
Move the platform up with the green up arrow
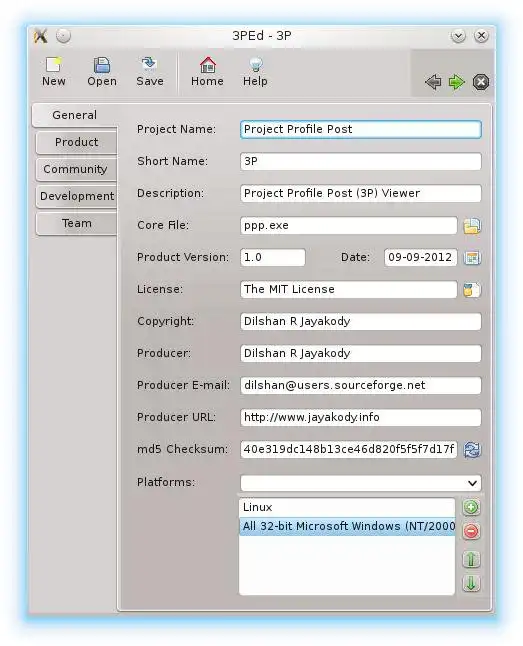471,559
